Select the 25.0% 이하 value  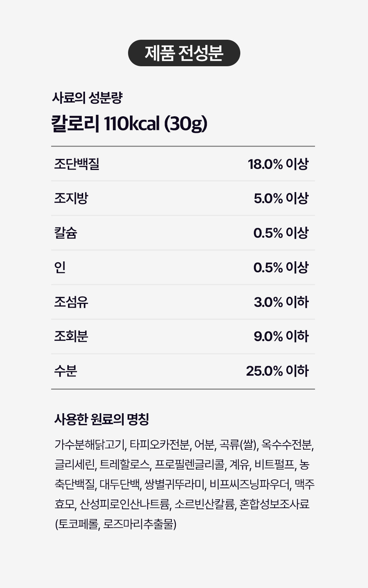277,371
